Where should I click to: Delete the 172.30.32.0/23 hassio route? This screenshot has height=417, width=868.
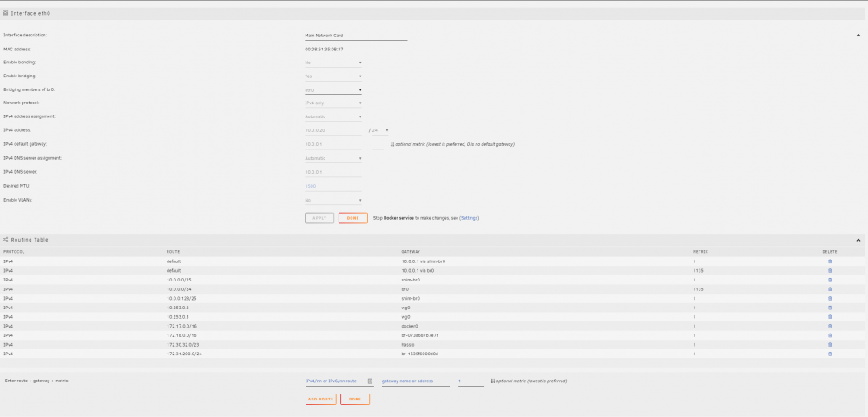click(x=829, y=344)
